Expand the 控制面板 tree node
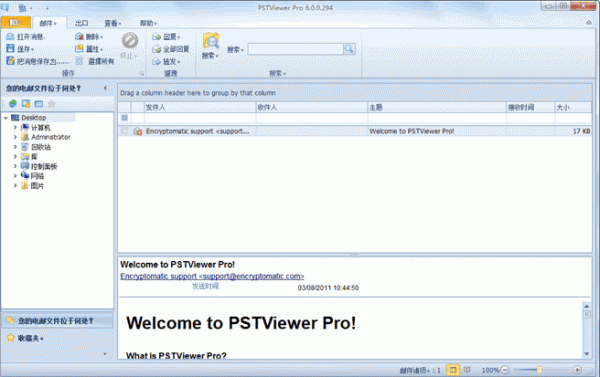Viewport: 600px width, 377px height. [15, 166]
